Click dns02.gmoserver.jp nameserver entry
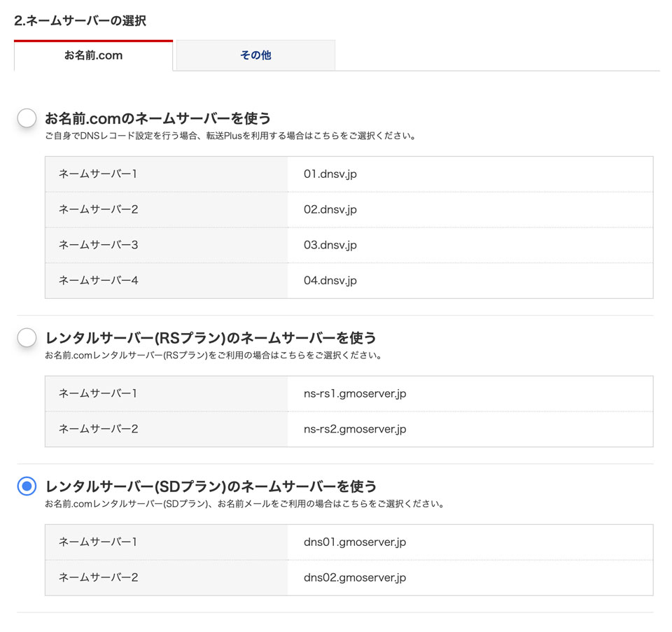The image size is (672, 632). point(355,577)
